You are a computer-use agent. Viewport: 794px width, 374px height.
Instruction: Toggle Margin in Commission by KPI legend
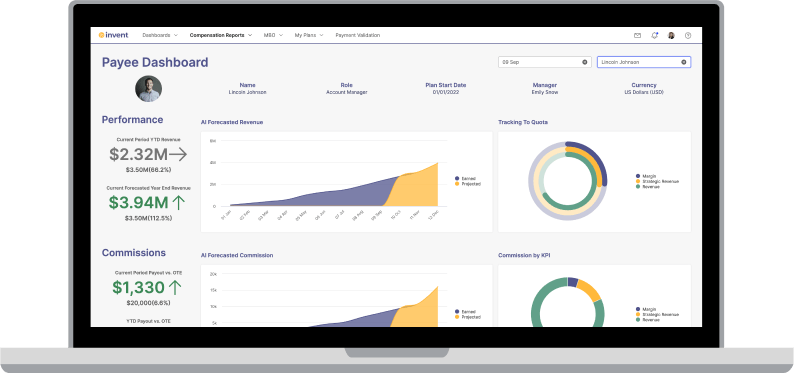(646, 309)
